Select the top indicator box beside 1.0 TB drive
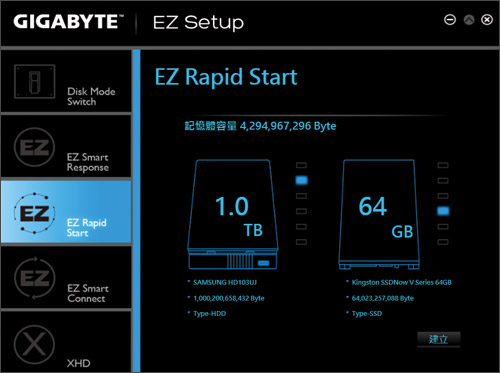The image size is (500, 373). click(301, 165)
